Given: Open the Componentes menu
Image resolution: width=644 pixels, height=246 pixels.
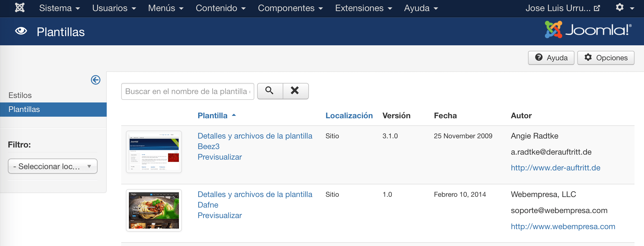Looking at the screenshot, I should [290, 8].
